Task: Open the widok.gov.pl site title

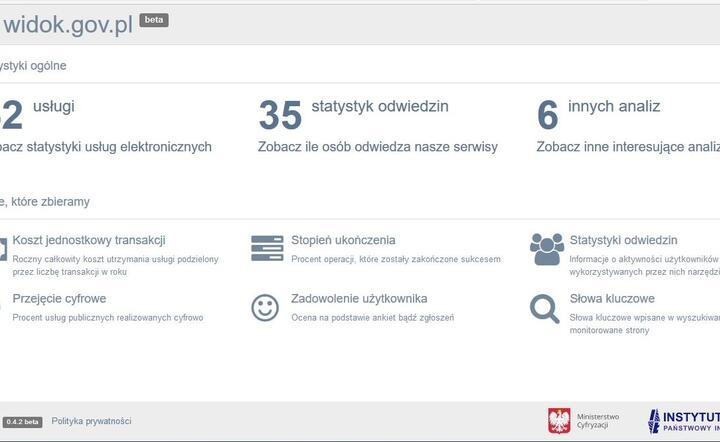Action: pyautogui.click(x=68, y=25)
